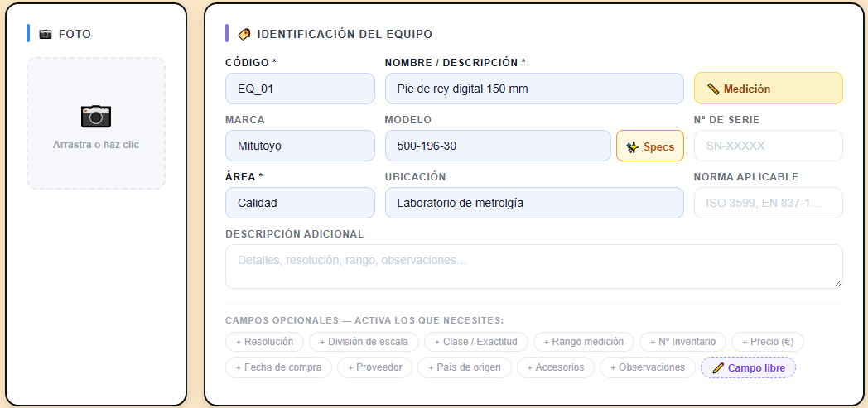
Task: Click the photo upload dropzone text
Action: pos(96,145)
